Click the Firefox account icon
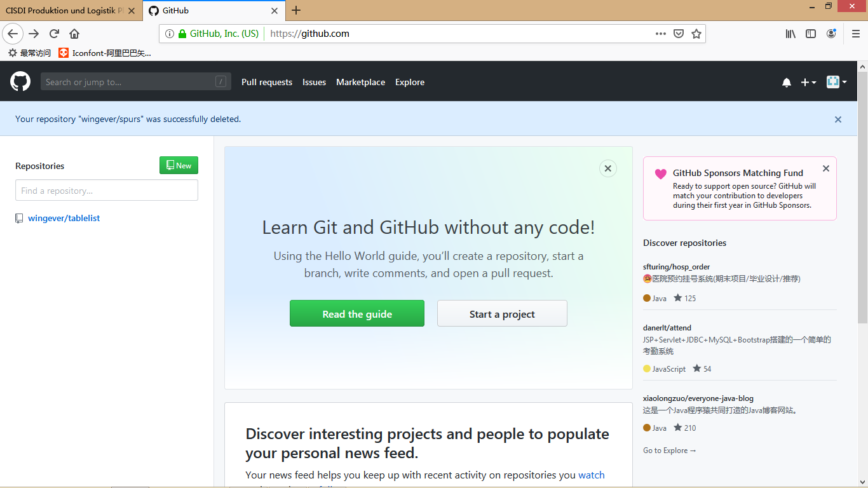The image size is (868, 488). [831, 34]
